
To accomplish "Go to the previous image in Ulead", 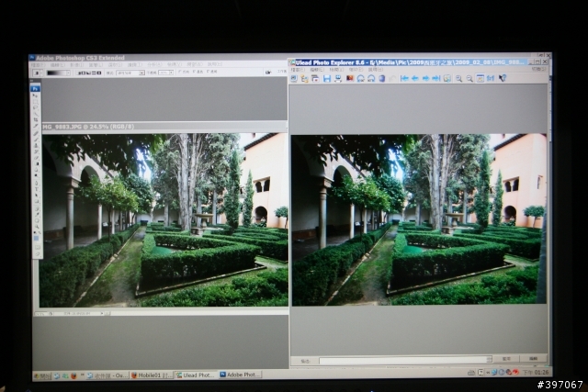I will [415, 78].
